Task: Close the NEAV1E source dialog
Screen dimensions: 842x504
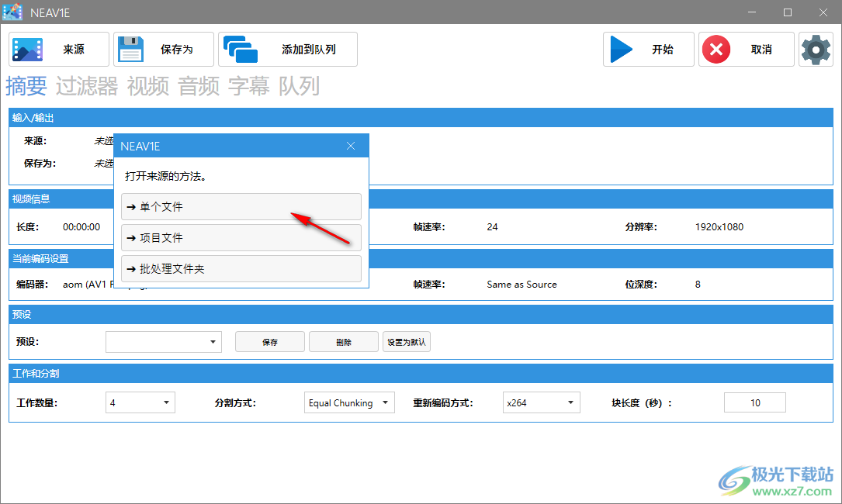Action: tap(351, 146)
